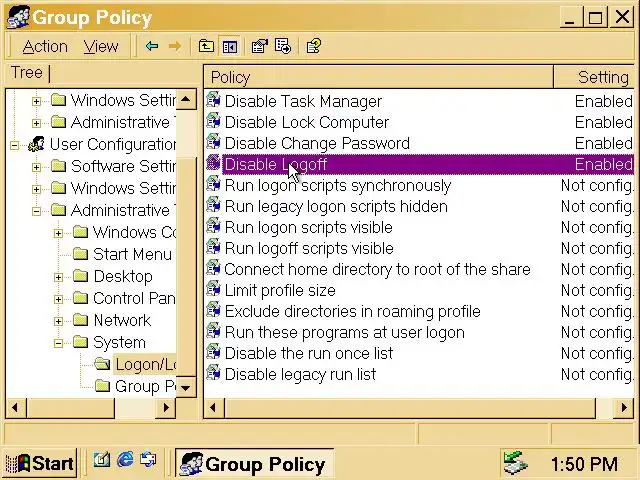The width and height of the screenshot is (640, 480).
Task: Click the Group Policy taskbar button
Action: tap(255, 464)
